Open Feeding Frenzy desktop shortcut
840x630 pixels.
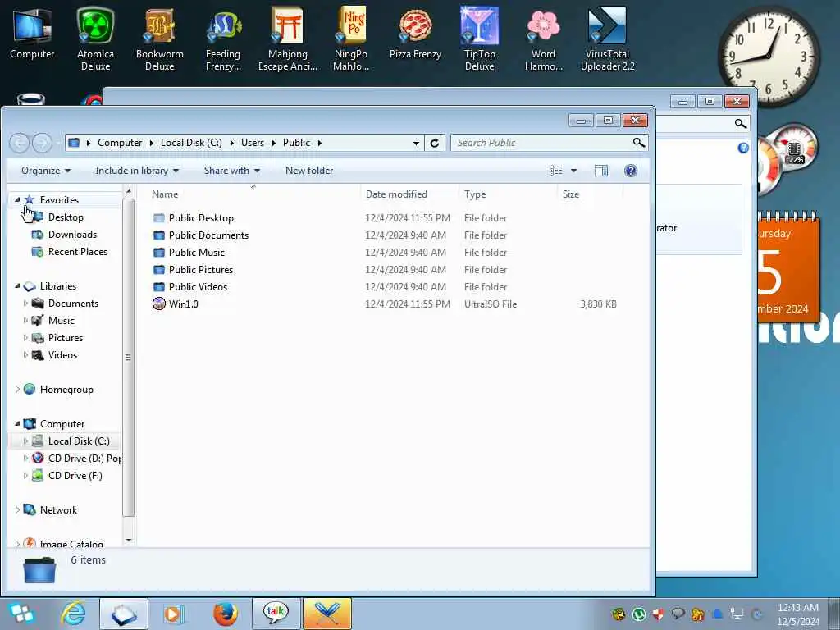pos(223,39)
